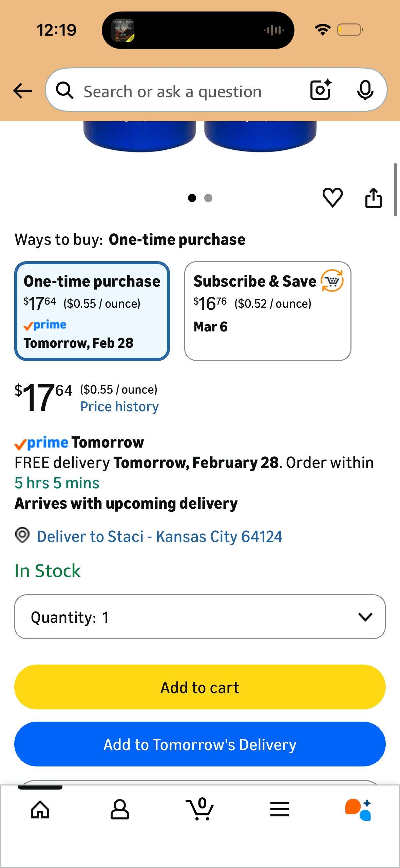Viewport: 400px width, 868px height.
Task: Add item to wishlist with heart icon
Action: click(332, 197)
